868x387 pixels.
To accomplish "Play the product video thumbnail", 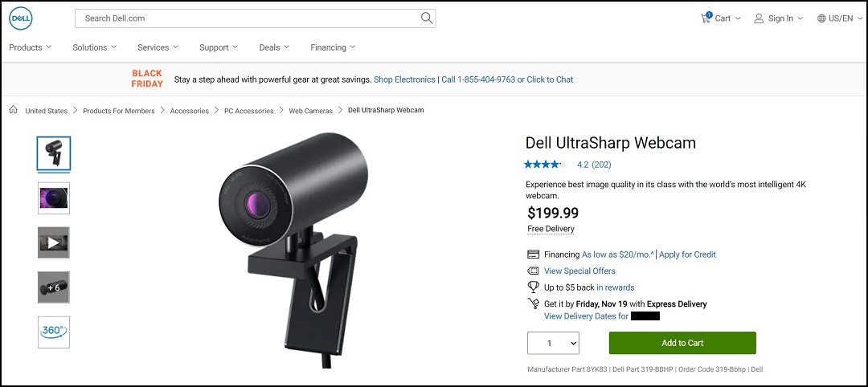I will (x=54, y=242).
